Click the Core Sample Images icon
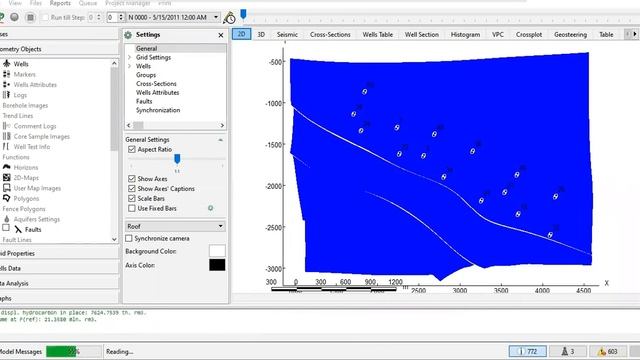 tap(7, 136)
